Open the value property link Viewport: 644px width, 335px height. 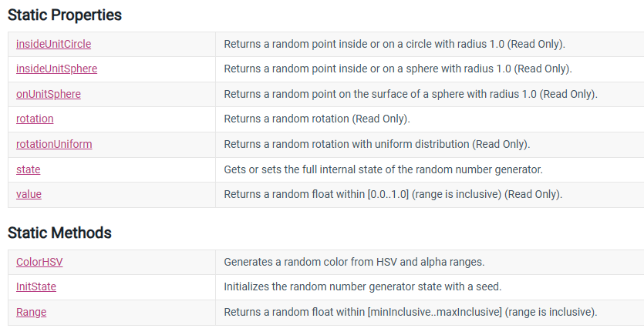point(29,194)
